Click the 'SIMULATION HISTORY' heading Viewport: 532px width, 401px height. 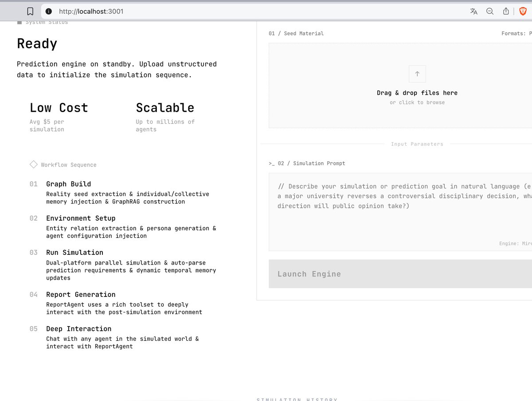tap(297, 399)
